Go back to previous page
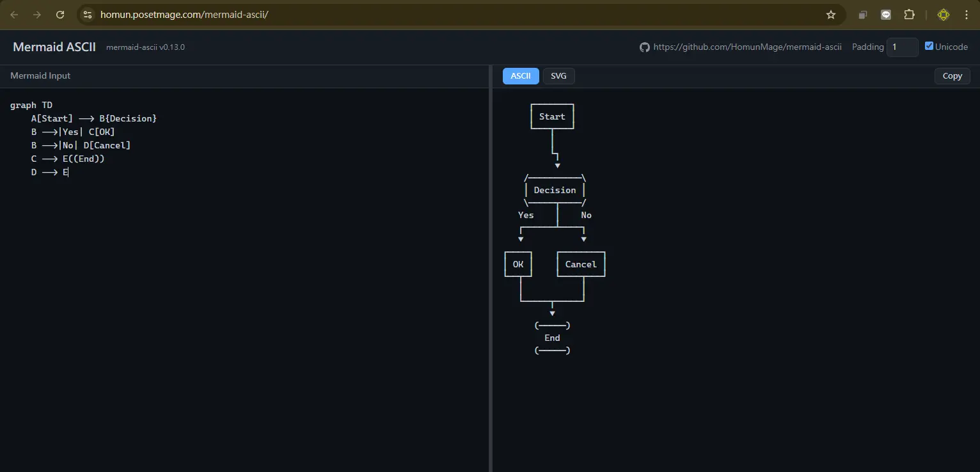 pyautogui.click(x=14, y=15)
